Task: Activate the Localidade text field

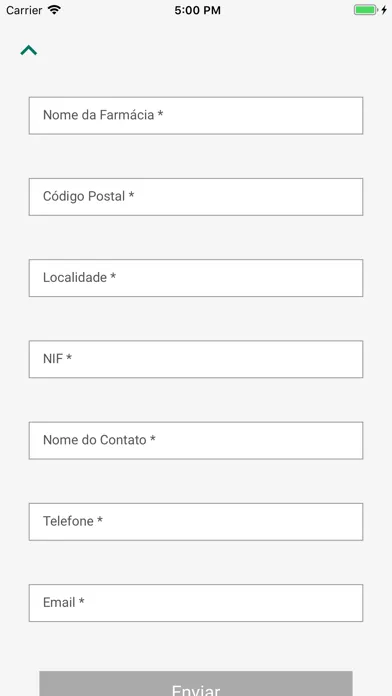Action: [x=196, y=278]
